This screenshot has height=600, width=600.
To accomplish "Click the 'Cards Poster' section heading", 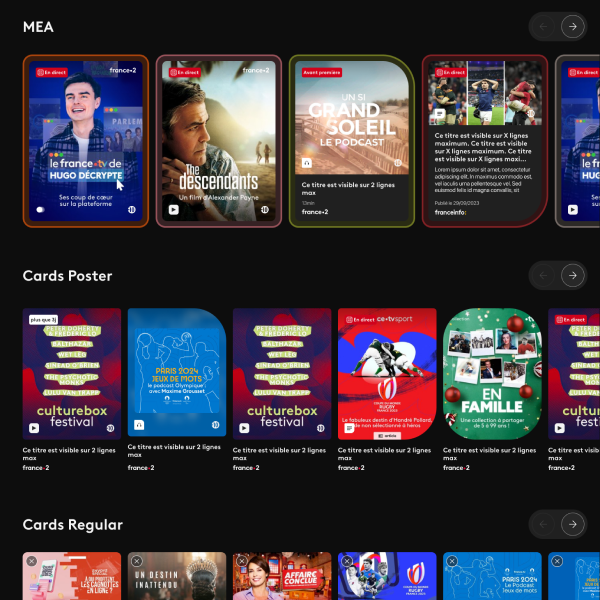I will (x=67, y=276).
